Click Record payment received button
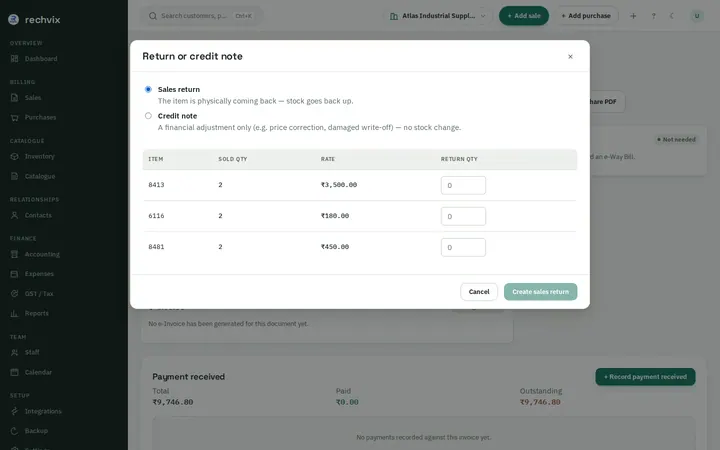Screen dimensions: 720x450 click(x=645, y=377)
